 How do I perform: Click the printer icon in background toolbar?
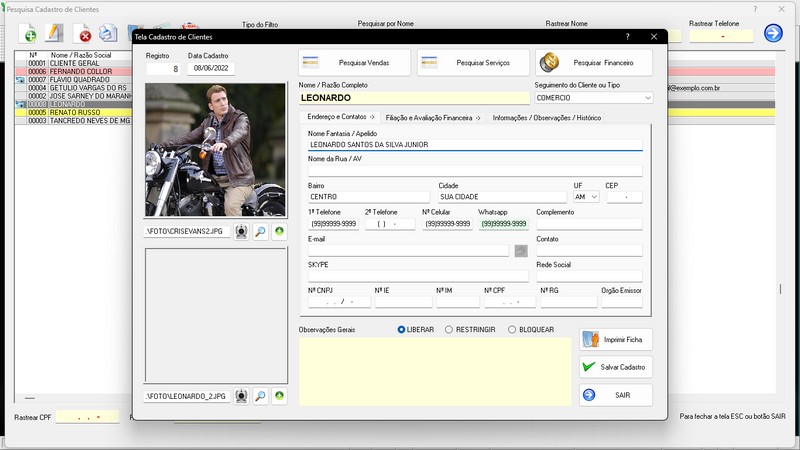[108, 35]
